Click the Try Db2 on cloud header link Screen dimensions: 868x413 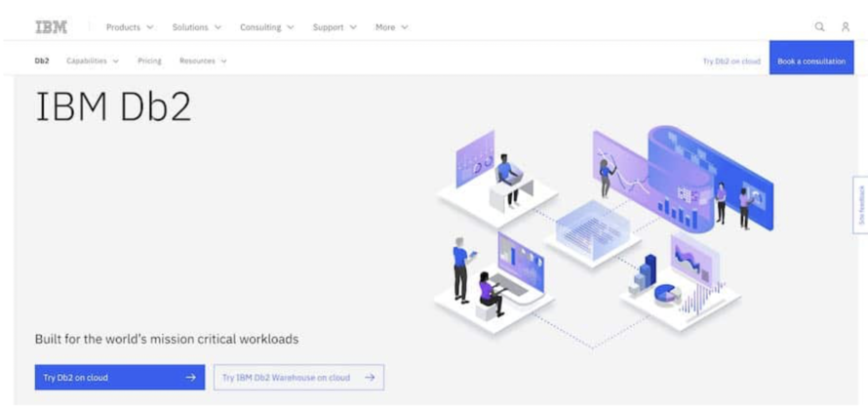coord(731,62)
